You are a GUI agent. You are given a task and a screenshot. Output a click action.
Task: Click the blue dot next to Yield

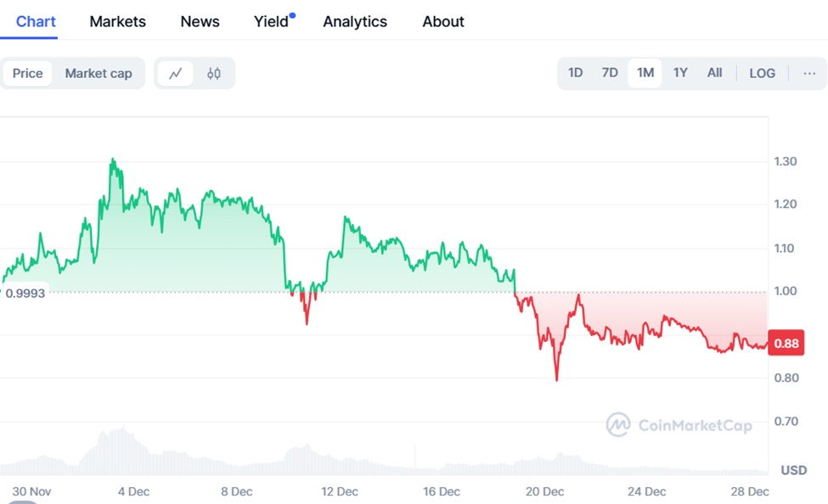pyautogui.click(x=292, y=14)
